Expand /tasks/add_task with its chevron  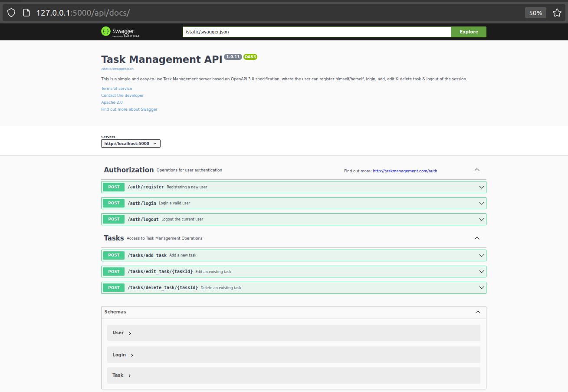coord(482,255)
